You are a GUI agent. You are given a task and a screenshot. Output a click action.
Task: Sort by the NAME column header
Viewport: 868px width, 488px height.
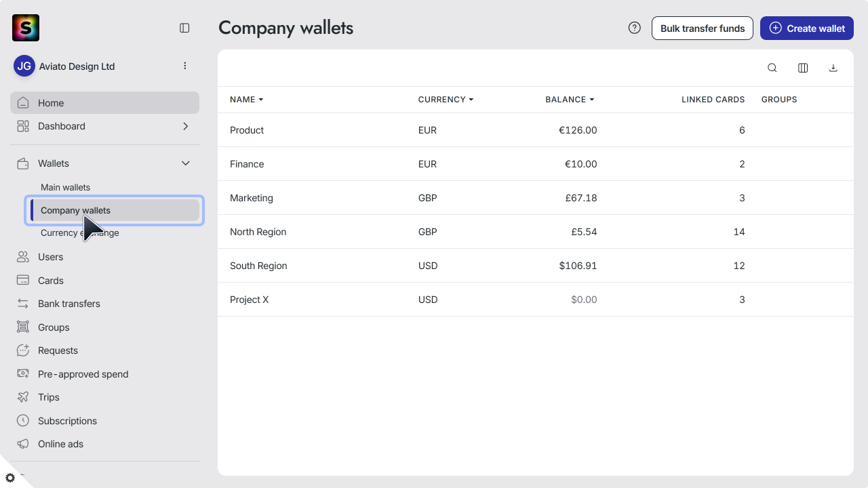point(246,100)
